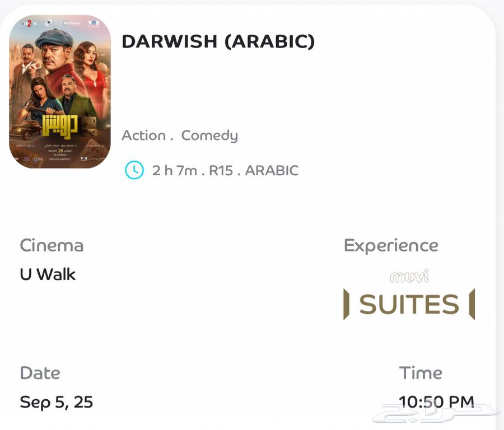Click the VOX Cinemas logo on the poster
Image resolution: width=504 pixels, height=430 pixels.
click(x=94, y=22)
